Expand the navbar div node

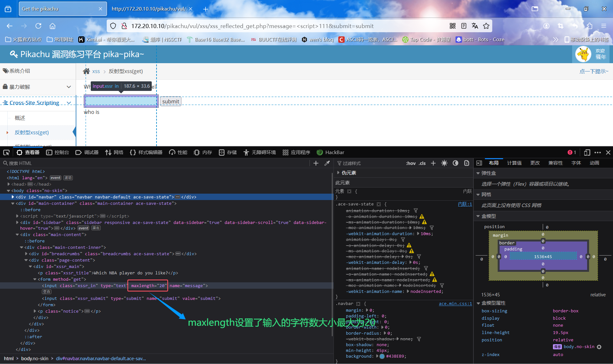coord(13,197)
